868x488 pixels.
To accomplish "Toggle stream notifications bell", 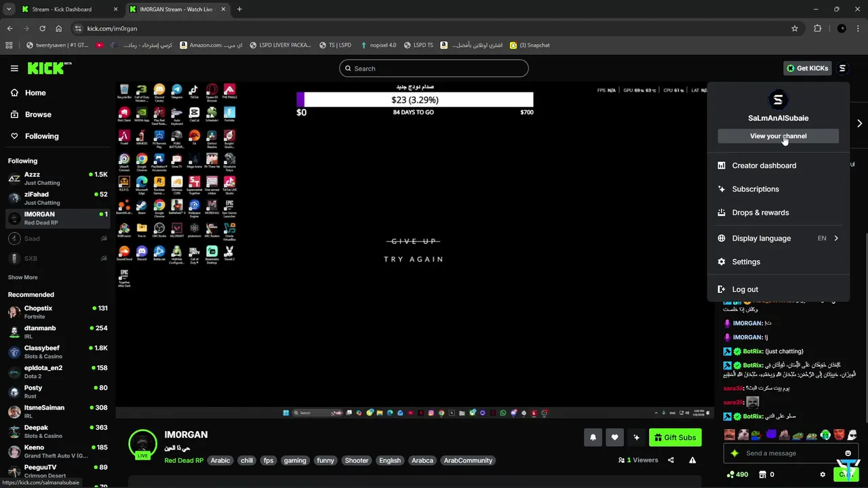I will (x=593, y=438).
